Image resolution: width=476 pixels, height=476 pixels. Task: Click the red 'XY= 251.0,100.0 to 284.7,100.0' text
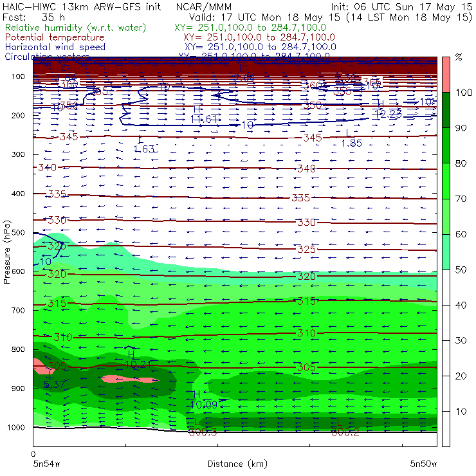coord(259,37)
